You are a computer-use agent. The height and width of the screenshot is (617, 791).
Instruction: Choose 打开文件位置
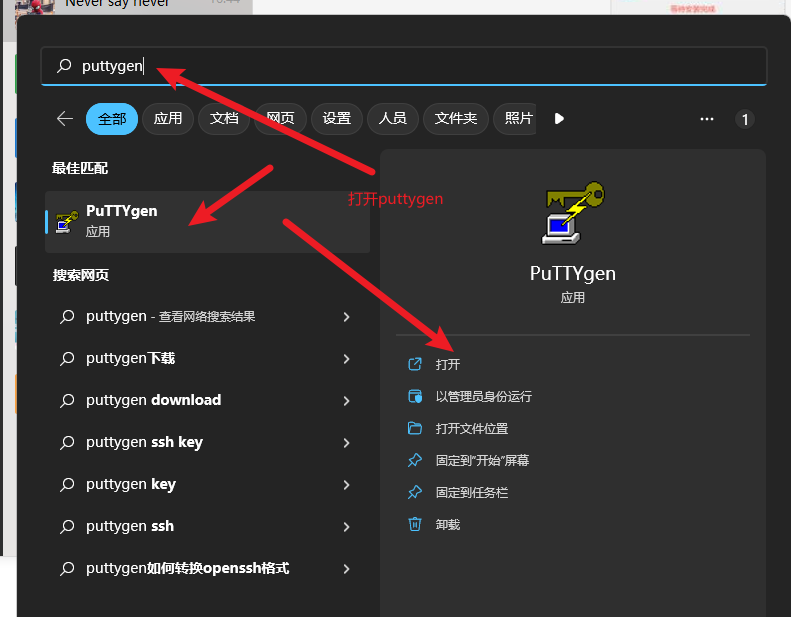pos(472,429)
